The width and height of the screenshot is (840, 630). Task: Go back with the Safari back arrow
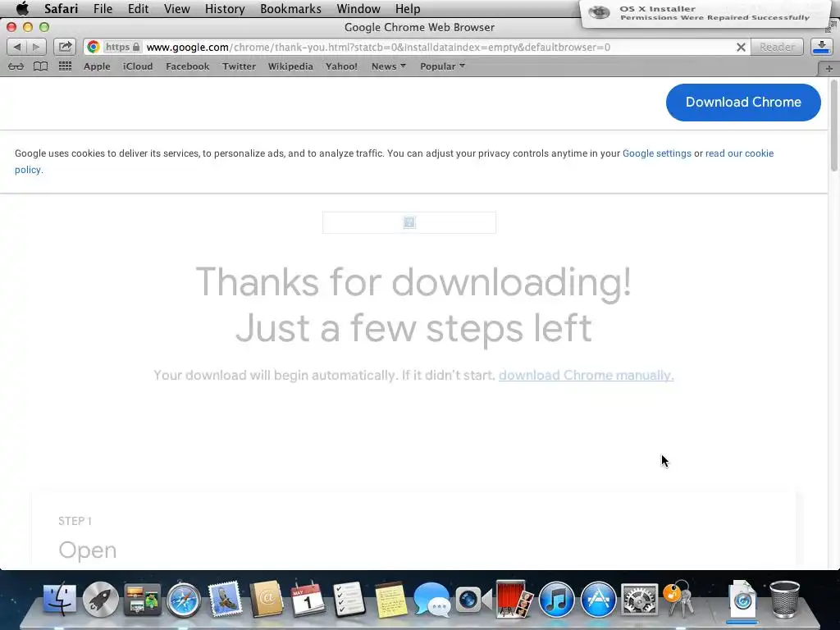click(16, 47)
